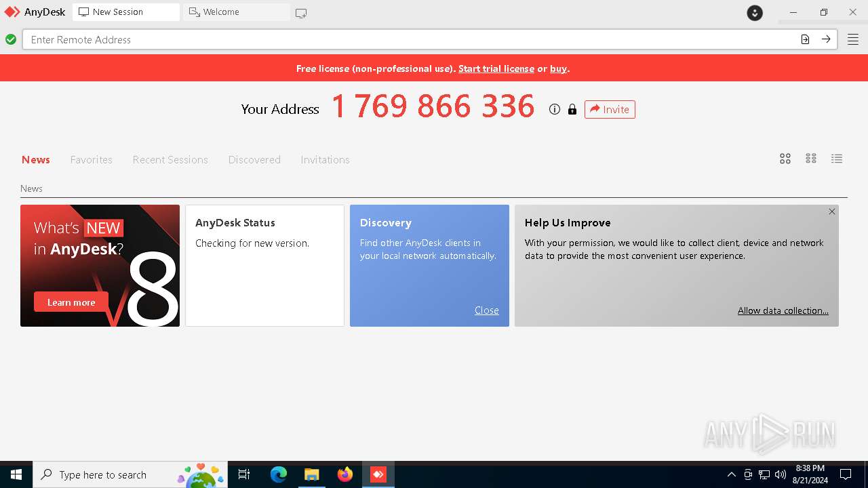Click the network tray icon

[x=764, y=474]
